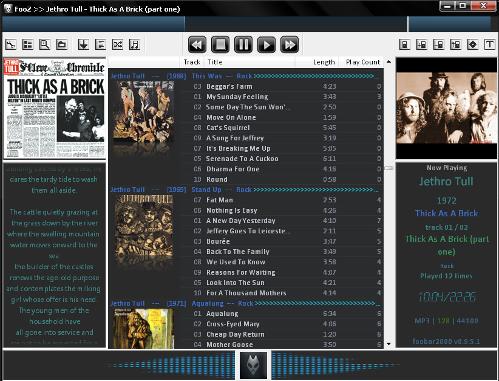Skip to previous track
Screen dimensions: 499x381
click(197, 45)
